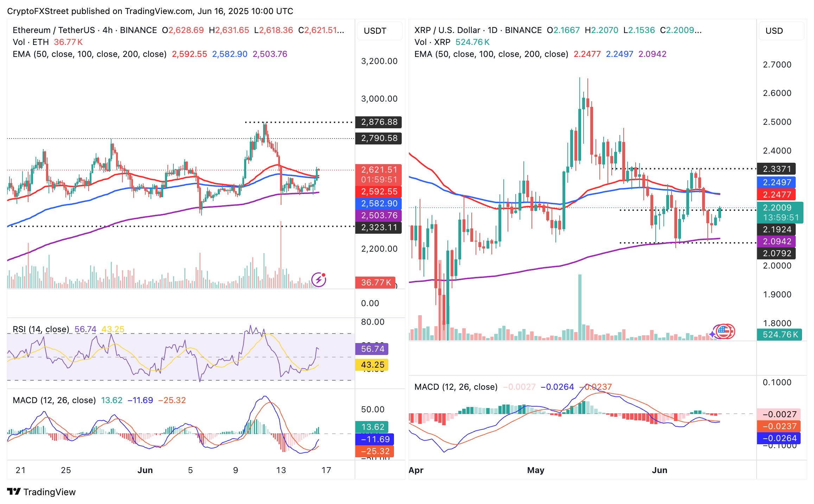Click the Vol · ETH volume legend
The width and height of the screenshot is (814, 504).
click(x=31, y=42)
